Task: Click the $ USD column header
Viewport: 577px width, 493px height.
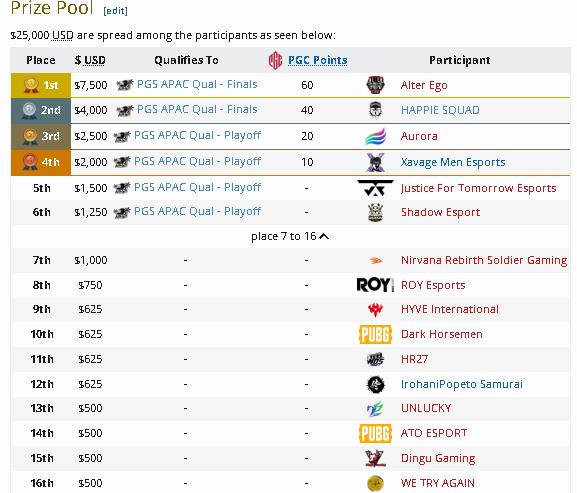Action: (x=90, y=60)
